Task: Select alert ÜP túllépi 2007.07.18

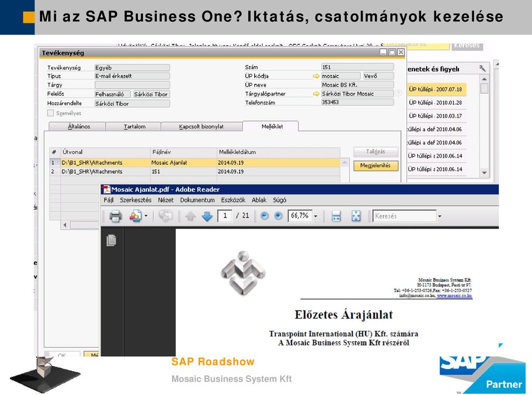Action: 436,89
